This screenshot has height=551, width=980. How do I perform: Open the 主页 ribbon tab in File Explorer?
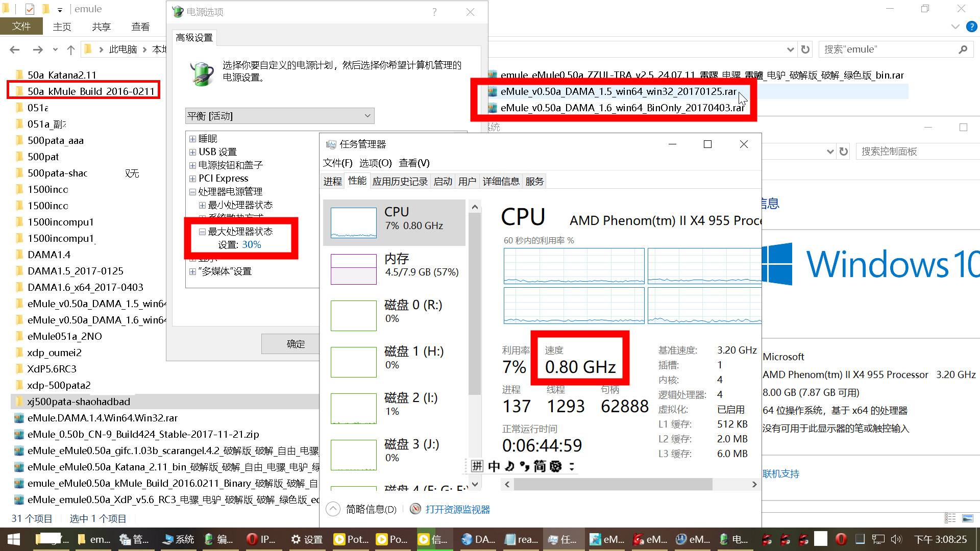tap(62, 27)
